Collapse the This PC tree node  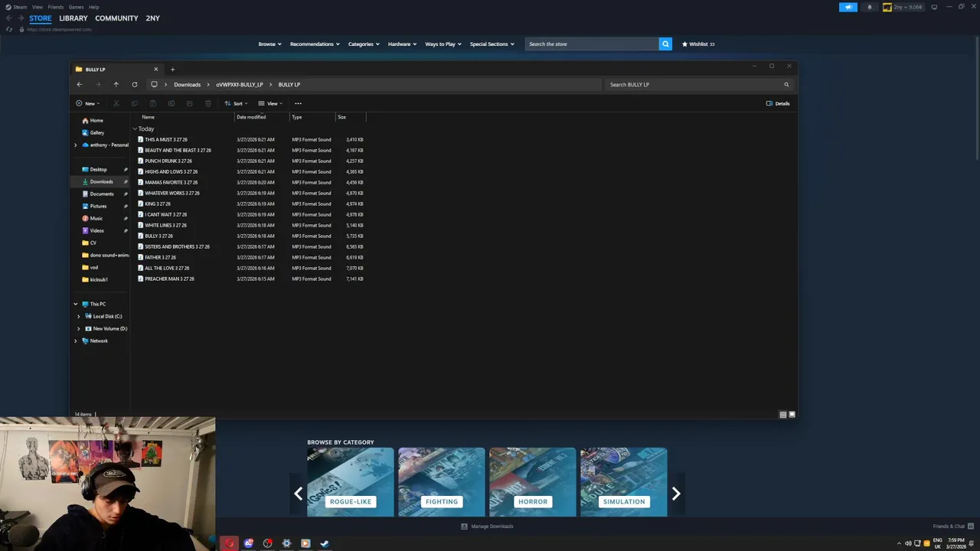pyautogui.click(x=75, y=304)
